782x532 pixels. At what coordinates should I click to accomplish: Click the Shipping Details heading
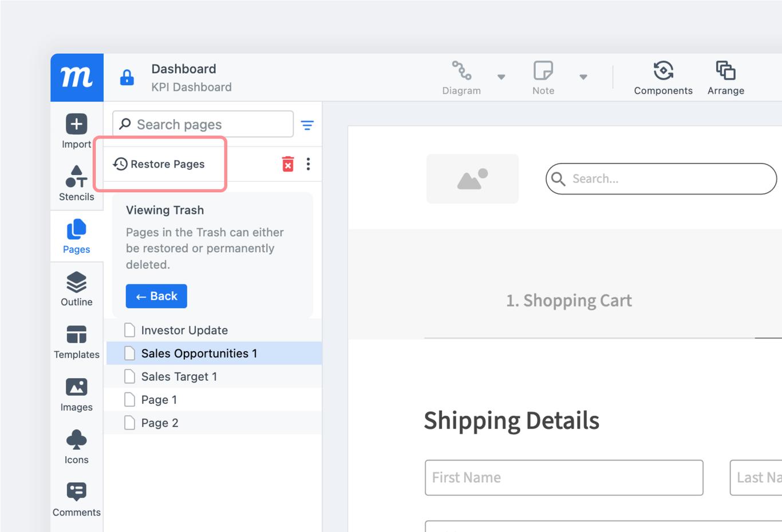click(x=512, y=420)
